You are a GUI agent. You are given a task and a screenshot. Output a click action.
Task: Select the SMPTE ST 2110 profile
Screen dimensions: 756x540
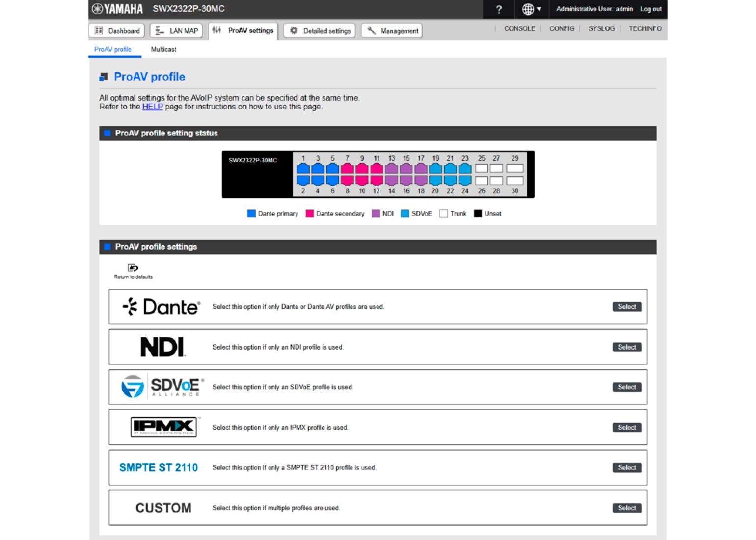click(627, 467)
